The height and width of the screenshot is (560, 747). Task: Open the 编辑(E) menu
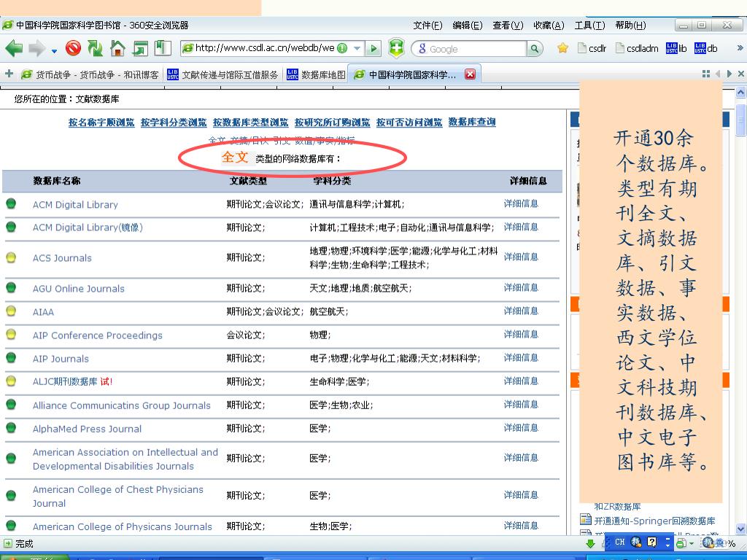(x=468, y=26)
